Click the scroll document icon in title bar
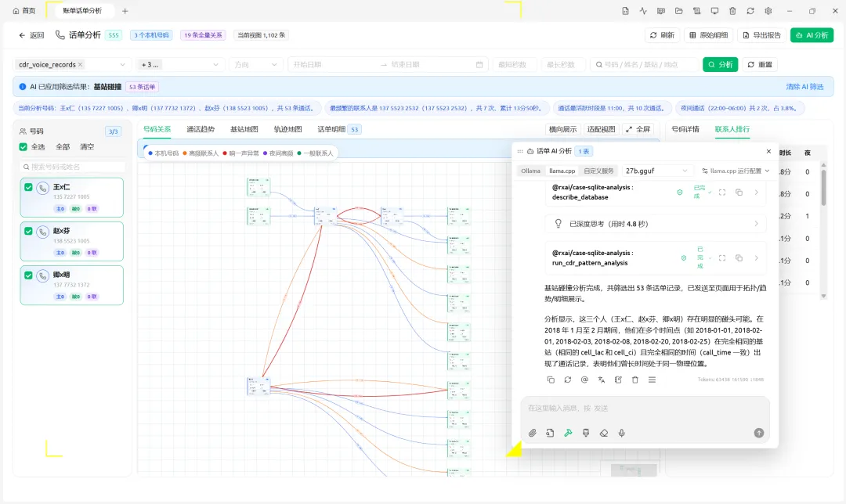The image size is (846, 504). click(696, 11)
